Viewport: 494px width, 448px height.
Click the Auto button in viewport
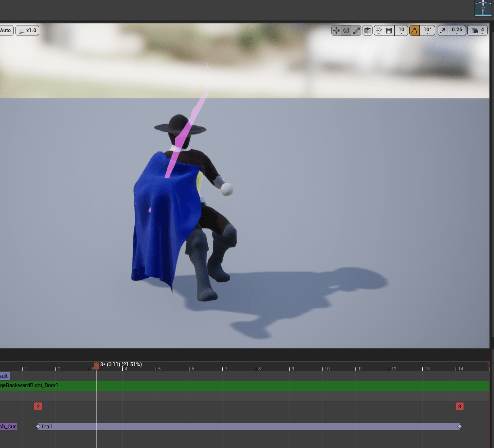tap(6, 30)
